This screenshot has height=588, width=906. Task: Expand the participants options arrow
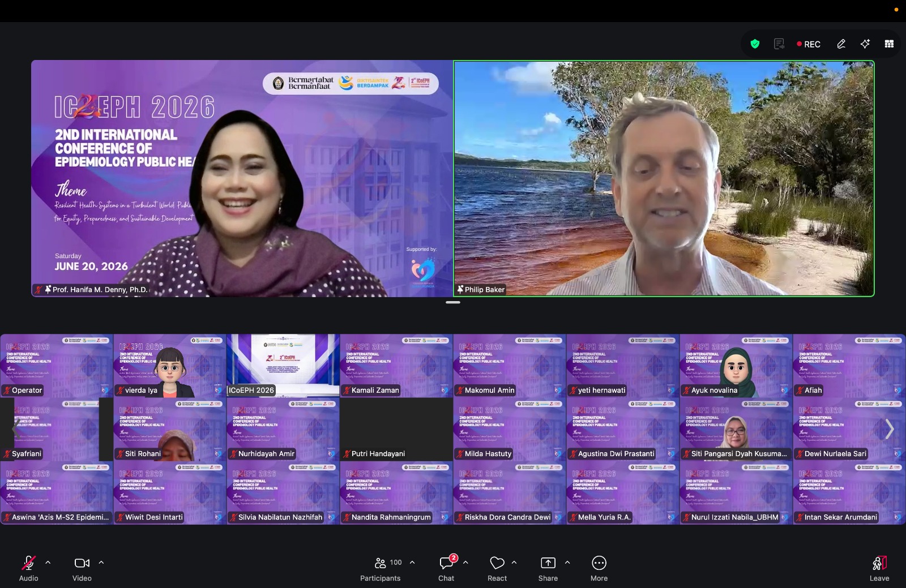[412, 563]
